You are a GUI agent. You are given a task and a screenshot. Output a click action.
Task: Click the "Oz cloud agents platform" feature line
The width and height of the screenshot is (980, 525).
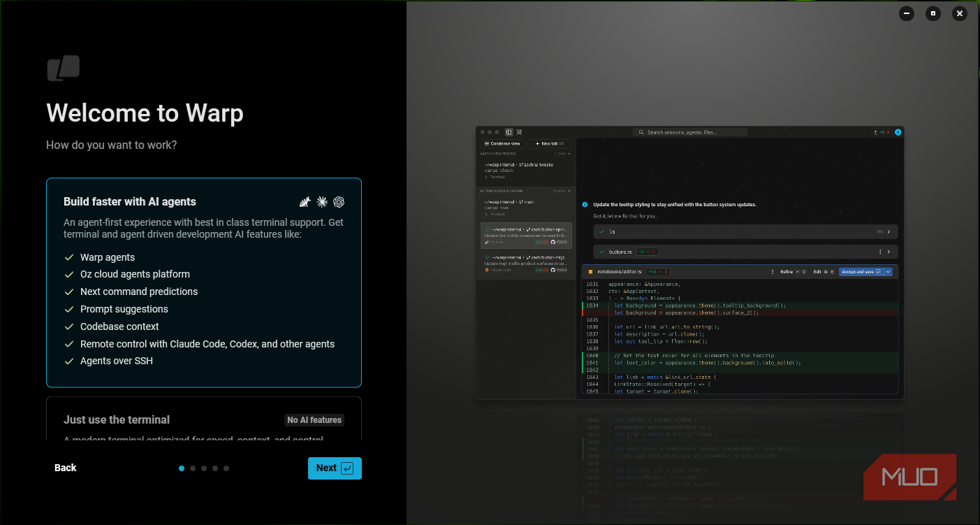[x=135, y=274]
